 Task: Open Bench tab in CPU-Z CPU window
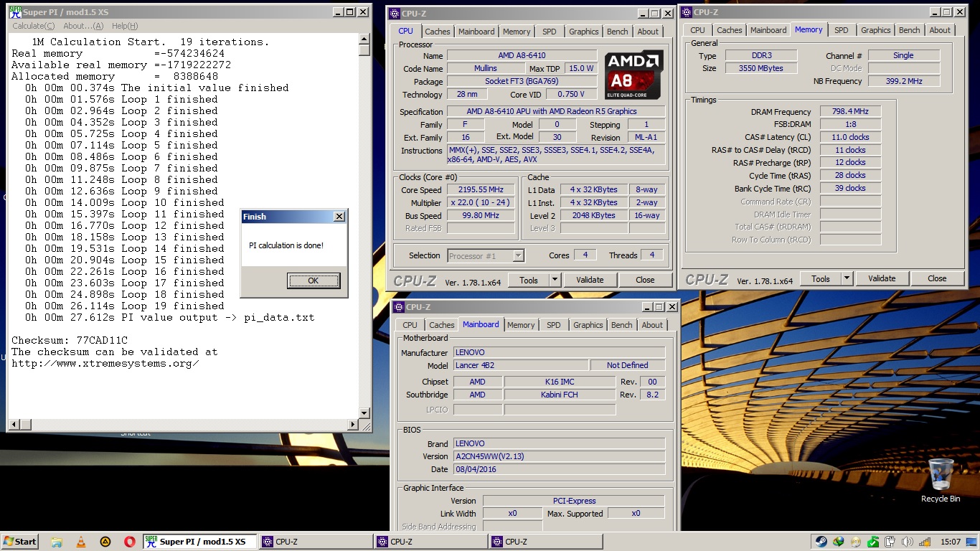coord(617,32)
